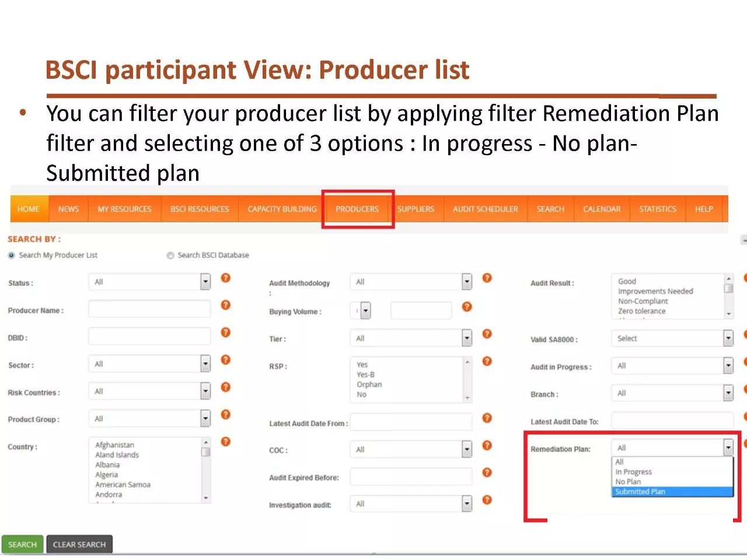747x560 pixels.
Task: Expand the COC dropdown
Action: tap(467, 450)
